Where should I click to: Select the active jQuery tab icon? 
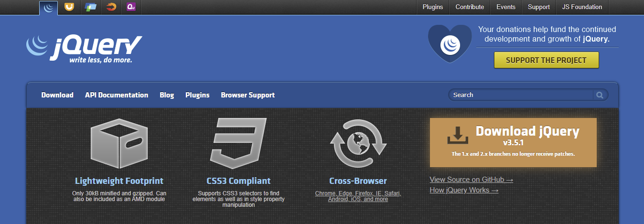[x=48, y=7]
